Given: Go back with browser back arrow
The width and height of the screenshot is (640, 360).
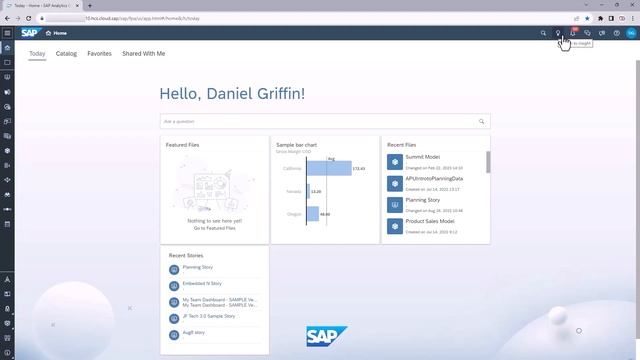Looking at the screenshot, I should [x=7, y=18].
